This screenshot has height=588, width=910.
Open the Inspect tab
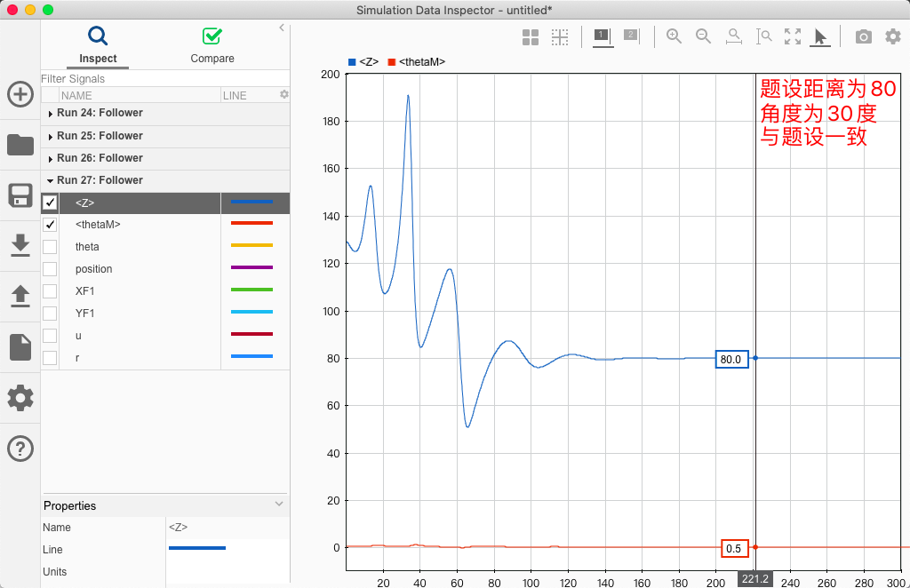[x=98, y=45]
